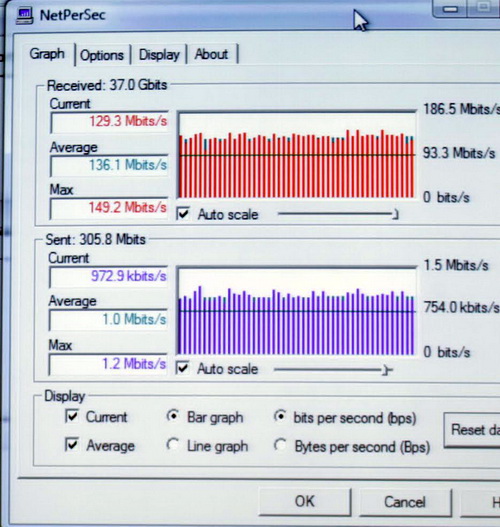Click the Reset data button
The width and height of the screenshot is (500, 527).
[472, 430]
